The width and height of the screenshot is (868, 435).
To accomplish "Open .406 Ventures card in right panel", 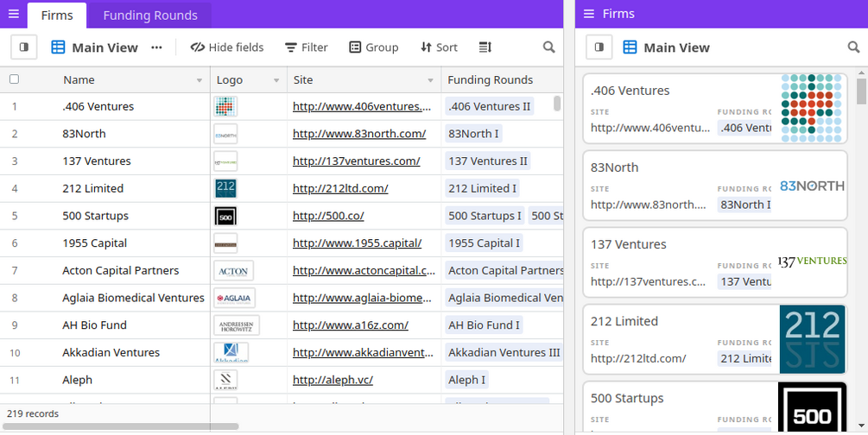I will [x=715, y=109].
